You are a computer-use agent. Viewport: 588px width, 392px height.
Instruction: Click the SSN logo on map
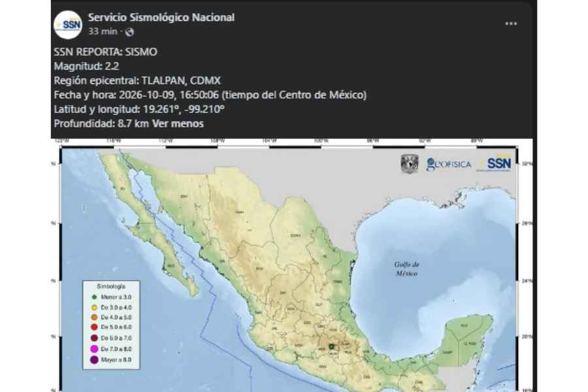[x=495, y=163]
